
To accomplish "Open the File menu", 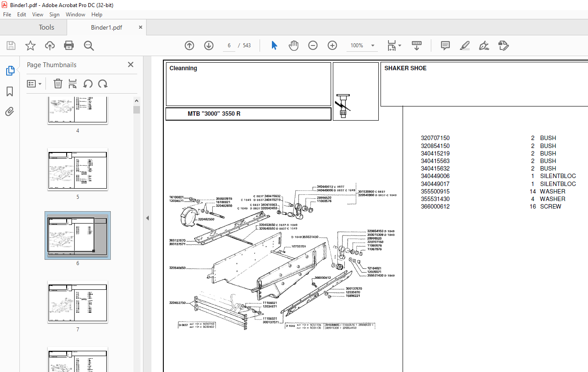I will [x=7, y=15].
